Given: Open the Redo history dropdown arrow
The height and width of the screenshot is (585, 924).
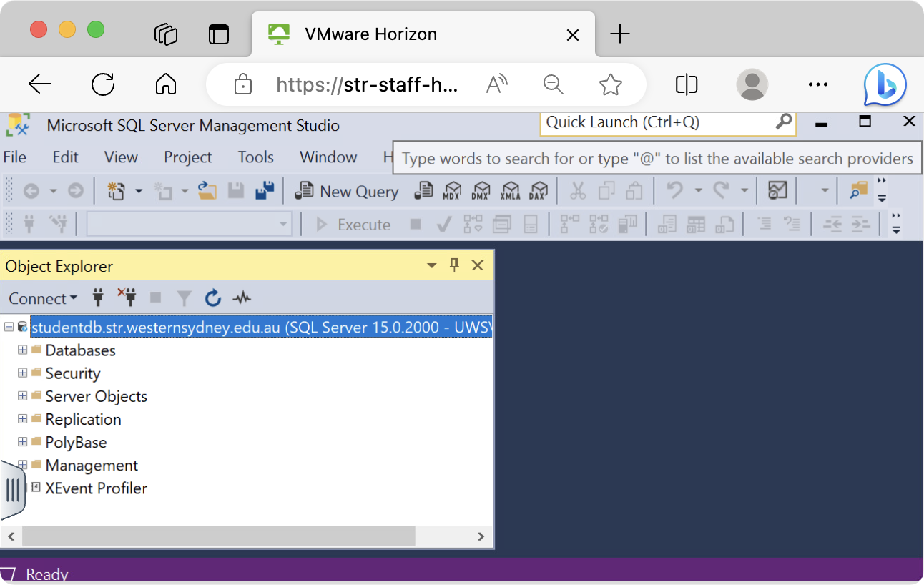Looking at the screenshot, I should [744, 191].
